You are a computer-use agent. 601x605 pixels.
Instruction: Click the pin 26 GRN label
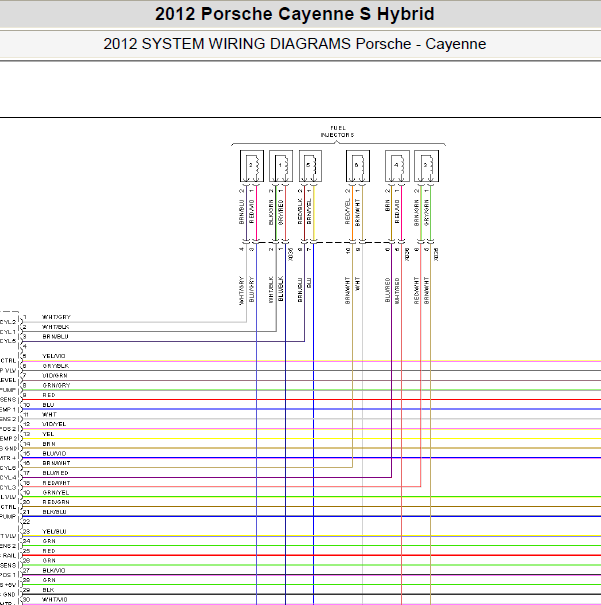click(x=49, y=561)
